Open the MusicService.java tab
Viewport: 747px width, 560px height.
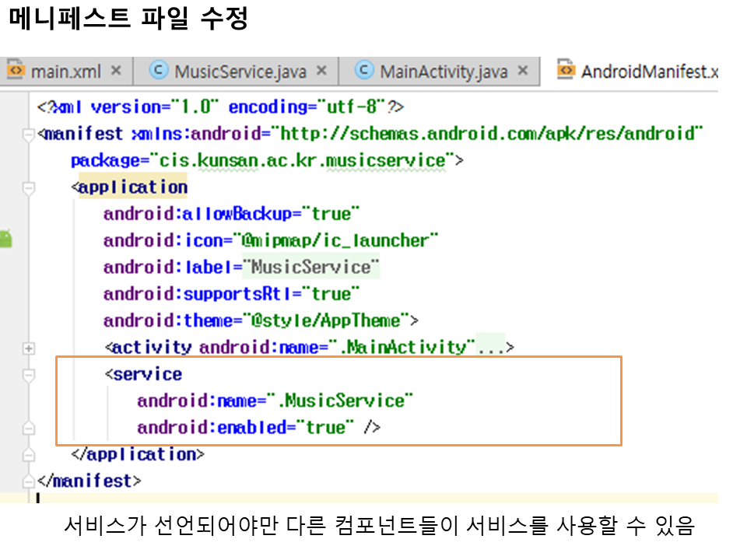(x=240, y=72)
